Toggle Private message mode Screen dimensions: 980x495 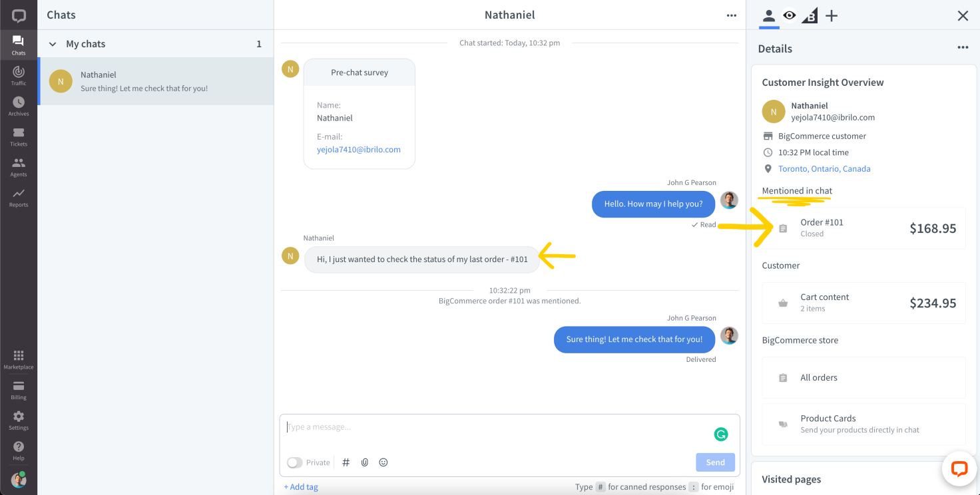click(294, 462)
